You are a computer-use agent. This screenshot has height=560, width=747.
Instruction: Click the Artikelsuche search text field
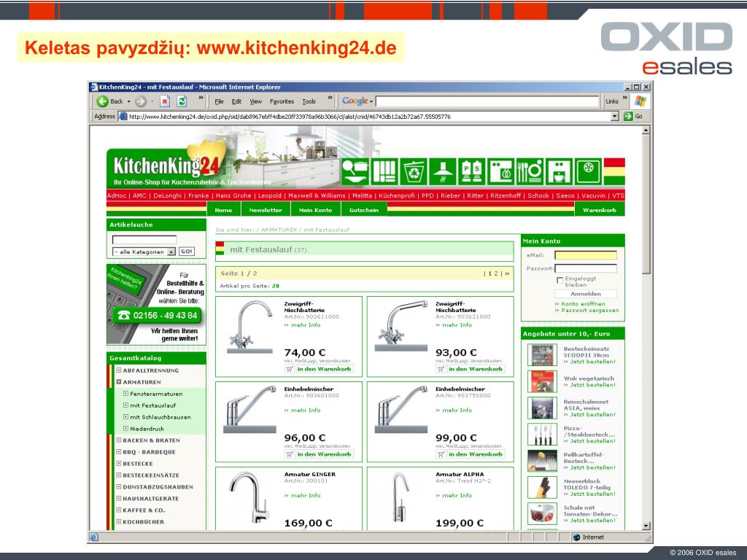(144, 240)
